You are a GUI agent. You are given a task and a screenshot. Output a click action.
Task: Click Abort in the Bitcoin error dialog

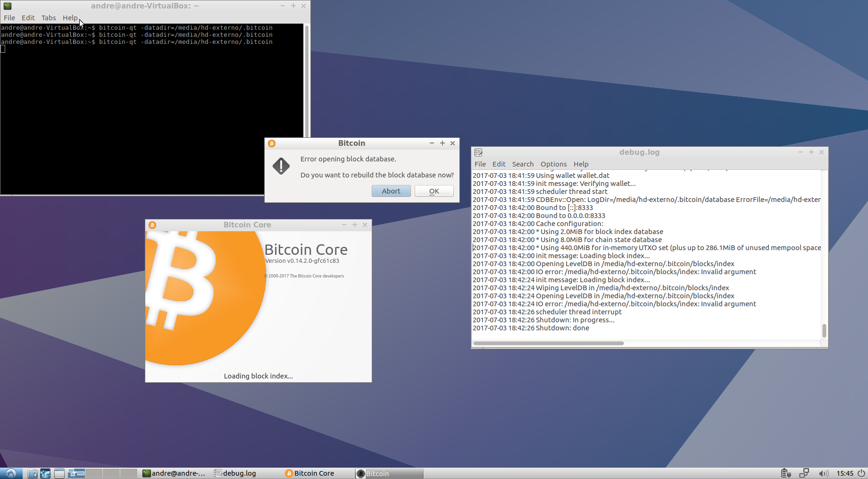(391, 191)
